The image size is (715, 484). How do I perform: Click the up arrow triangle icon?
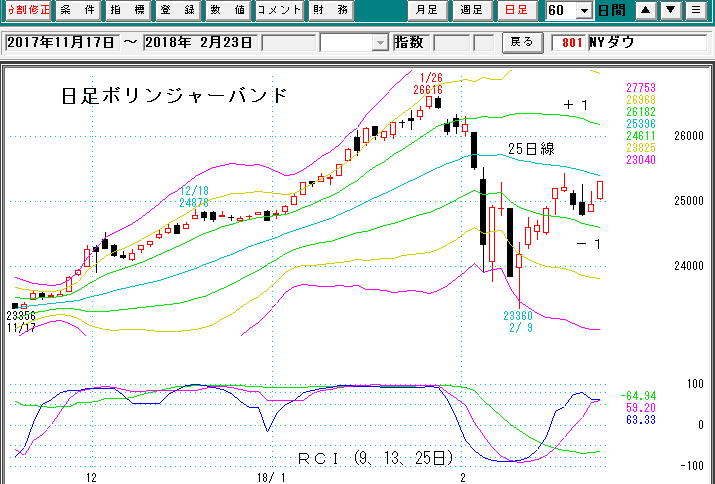point(647,11)
